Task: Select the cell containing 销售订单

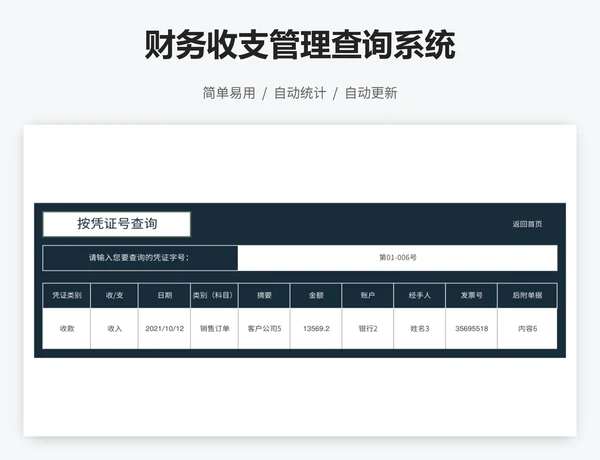Action: [x=214, y=329]
